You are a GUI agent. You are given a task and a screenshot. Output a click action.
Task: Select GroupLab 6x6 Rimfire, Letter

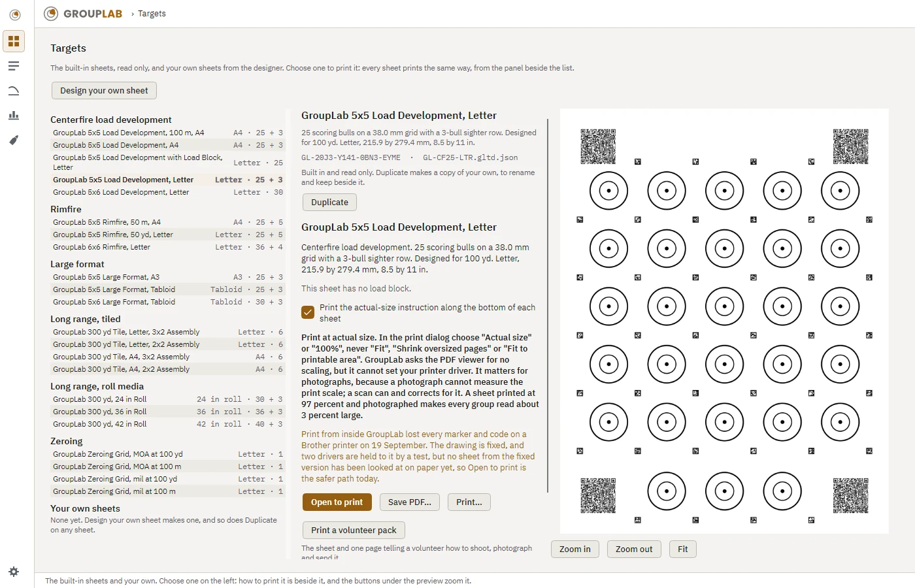coord(168,247)
